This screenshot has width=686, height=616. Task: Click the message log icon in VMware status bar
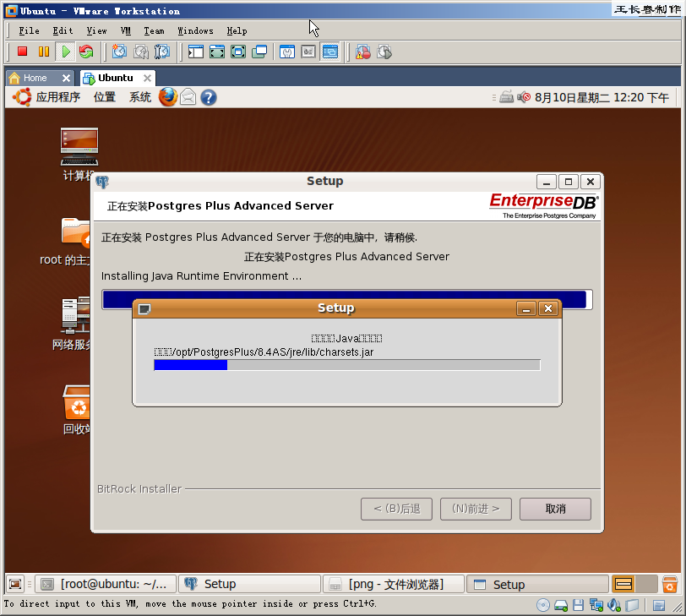[x=659, y=606]
